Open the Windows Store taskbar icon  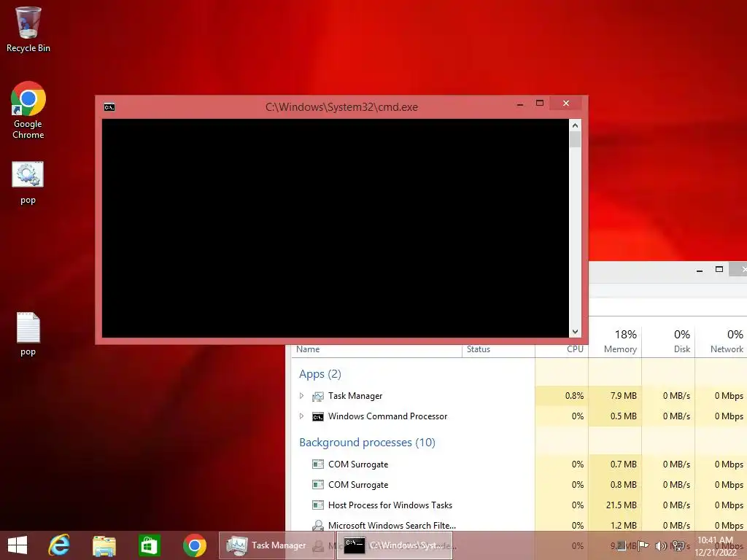149,545
